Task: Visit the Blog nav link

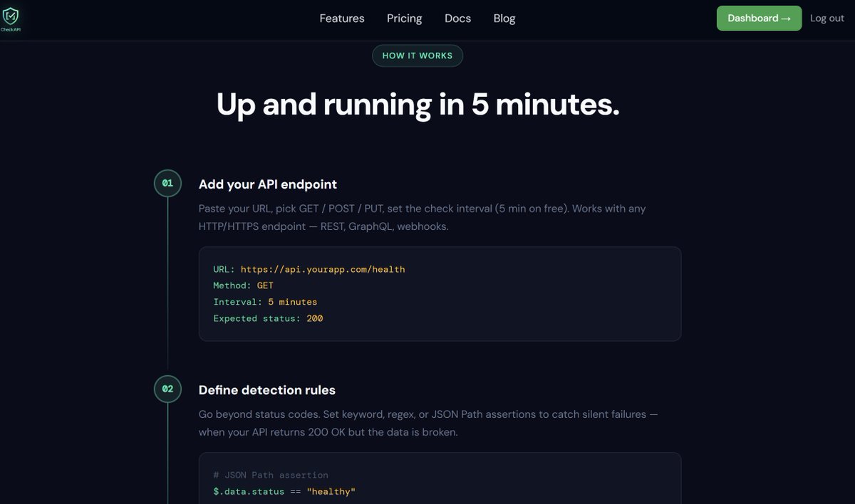Action: click(x=504, y=19)
